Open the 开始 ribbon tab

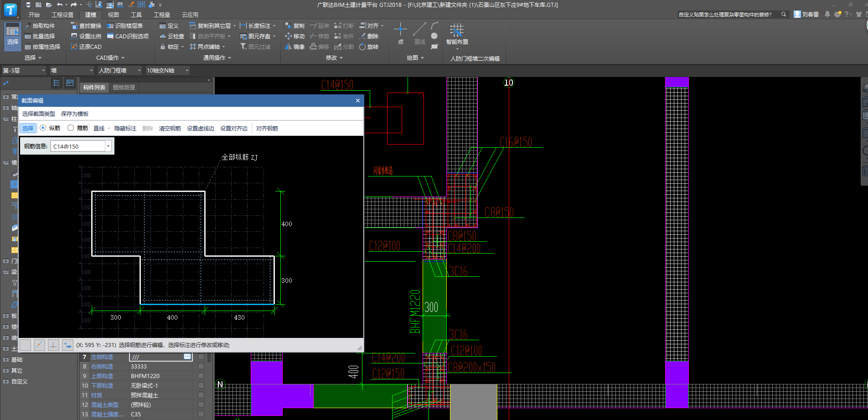click(x=34, y=15)
